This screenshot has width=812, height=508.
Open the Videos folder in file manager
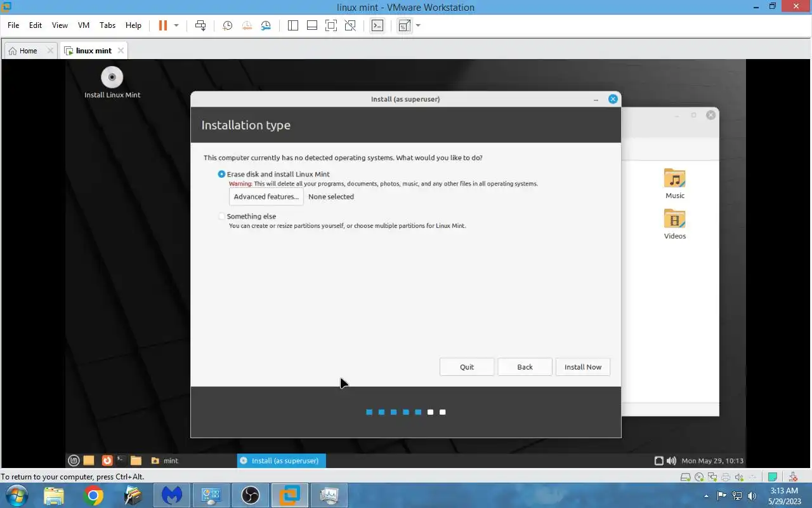[675, 224]
